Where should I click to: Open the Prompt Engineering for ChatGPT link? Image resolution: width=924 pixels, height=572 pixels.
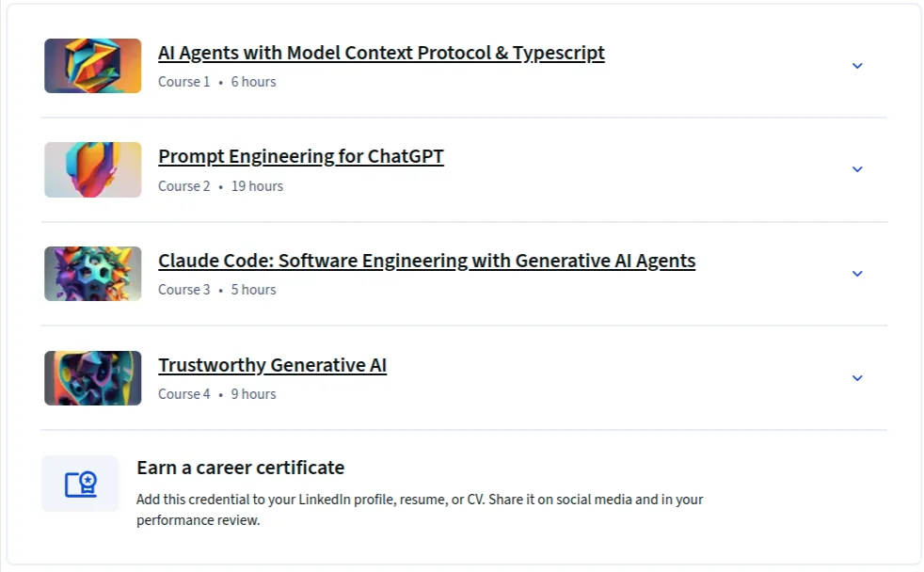point(300,157)
